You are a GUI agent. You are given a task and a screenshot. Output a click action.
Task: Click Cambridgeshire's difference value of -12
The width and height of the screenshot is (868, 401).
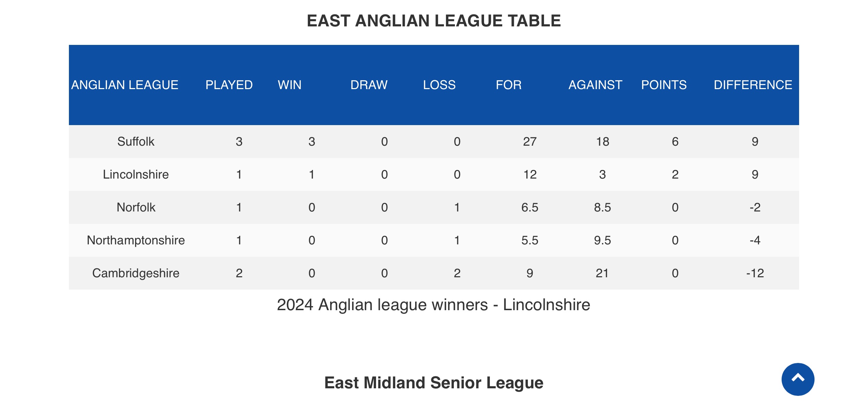point(755,273)
